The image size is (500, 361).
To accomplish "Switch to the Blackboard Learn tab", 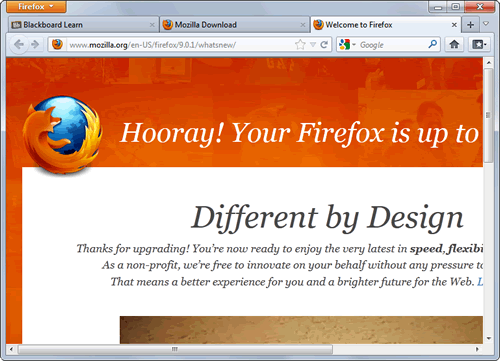I will coord(83,25).
